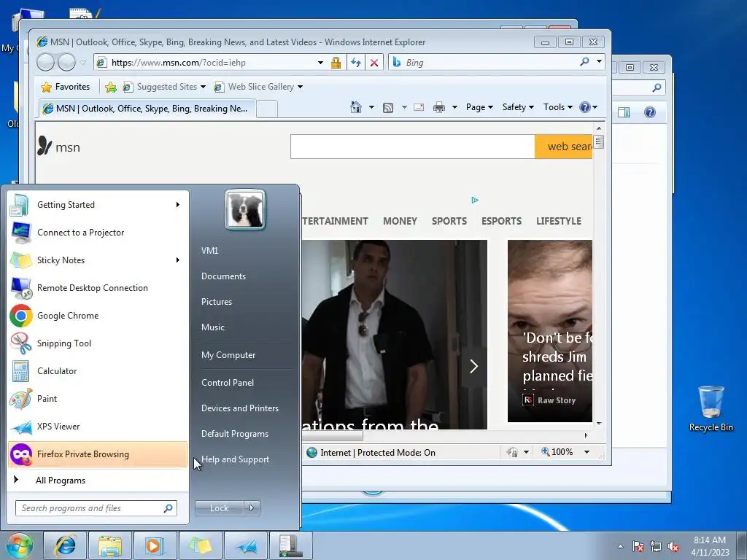Click the security lock icon in IE
The image size is (747, 560).
click(336, 63)
